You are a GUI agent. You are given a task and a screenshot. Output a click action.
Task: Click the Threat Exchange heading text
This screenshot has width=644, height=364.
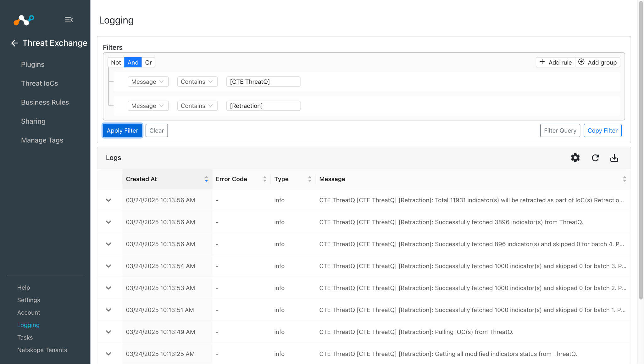(x=55, y=43)
